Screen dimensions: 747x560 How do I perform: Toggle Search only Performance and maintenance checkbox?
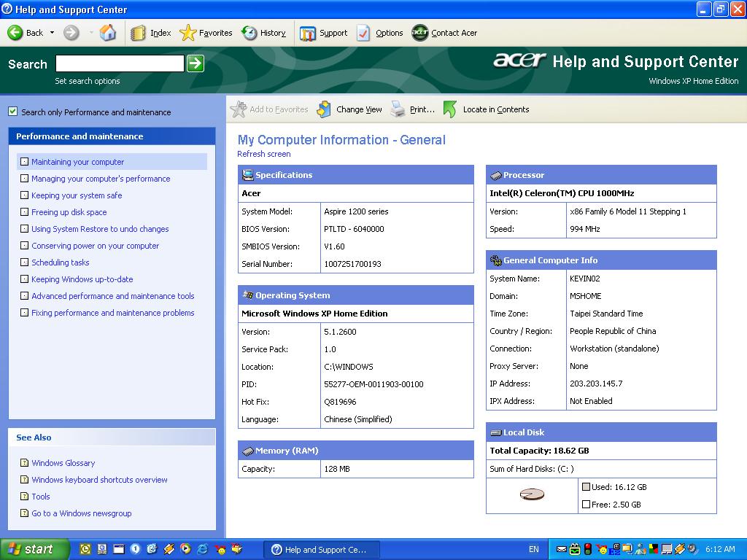[12, 112]
